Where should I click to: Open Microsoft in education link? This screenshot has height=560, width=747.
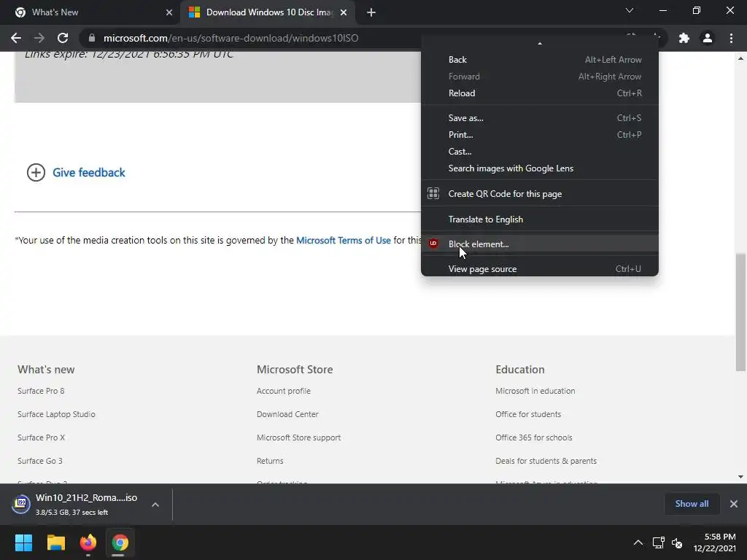pos(535,391)
